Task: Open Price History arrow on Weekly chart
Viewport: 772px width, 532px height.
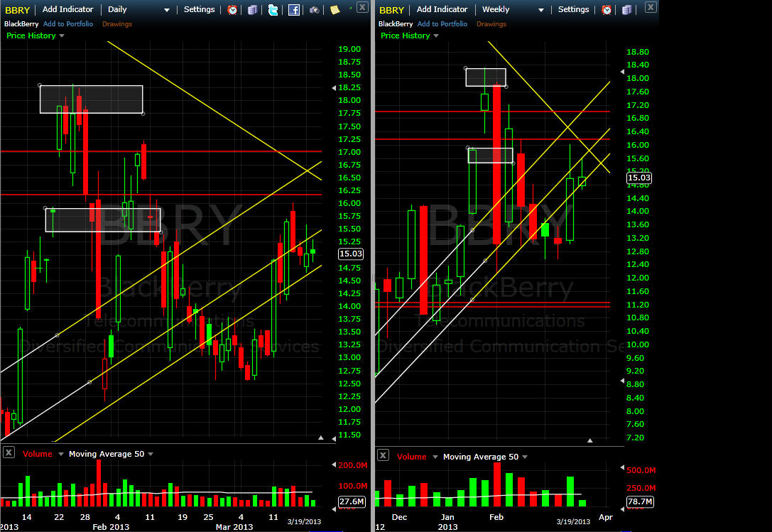Action: tap(436, 36)
